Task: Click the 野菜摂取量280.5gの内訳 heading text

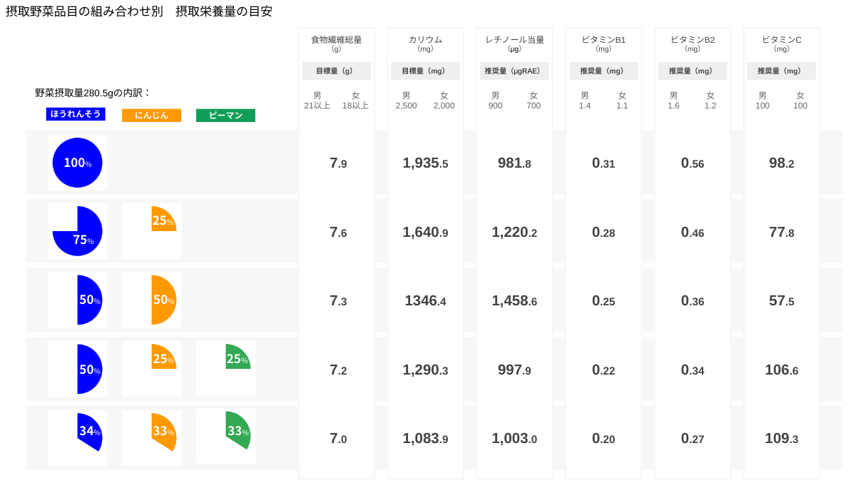Action: 93,93
